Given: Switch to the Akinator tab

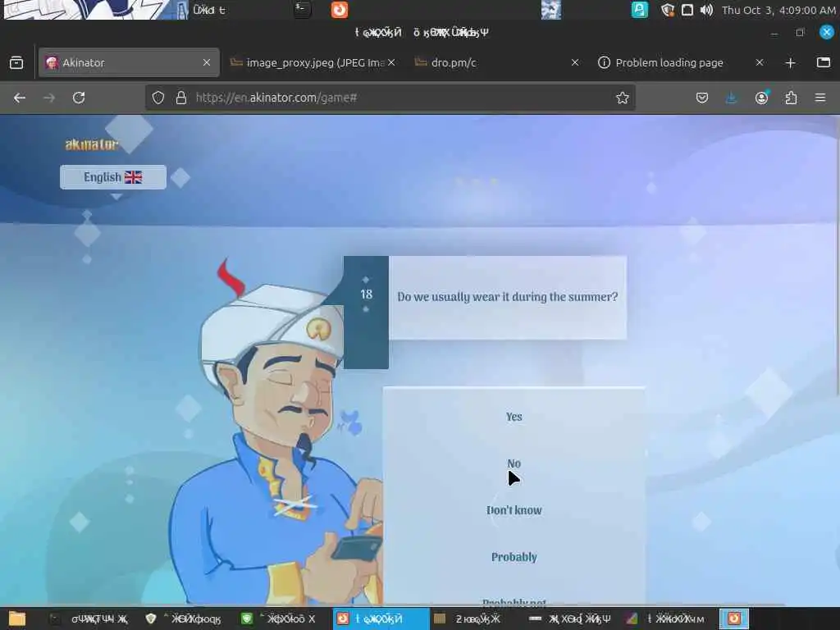Looking at the screenshot, I should pyautogui.click(x=129, y=62).
